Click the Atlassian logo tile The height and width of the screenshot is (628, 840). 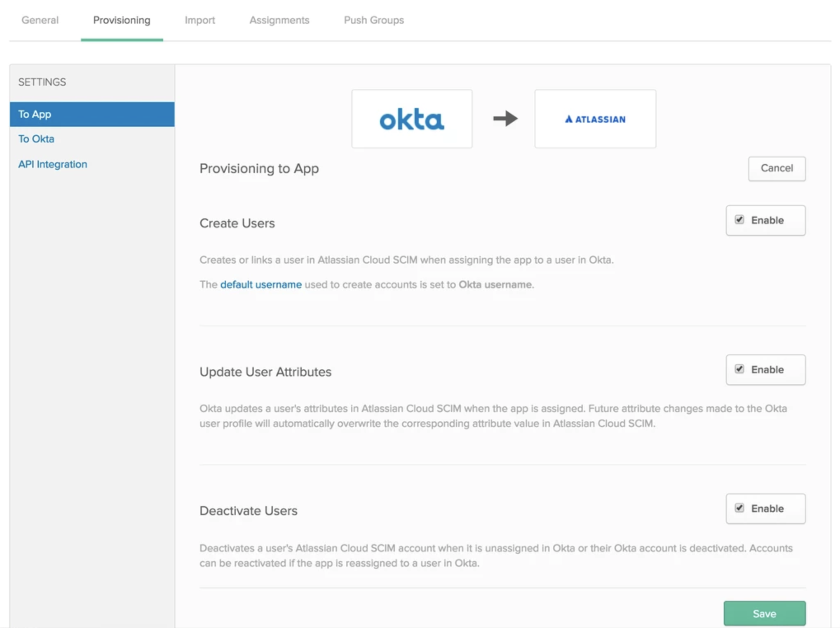(595, 119)
